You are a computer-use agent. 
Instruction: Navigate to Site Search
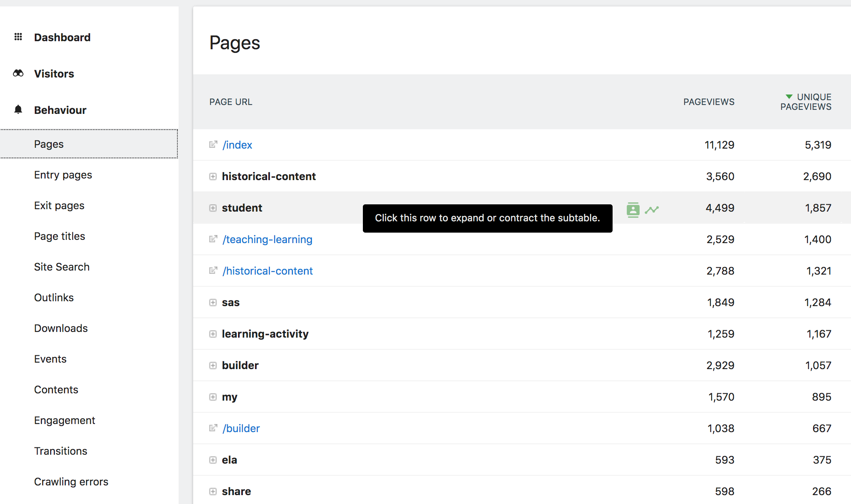pyautogui.click(x=61, y=267)
